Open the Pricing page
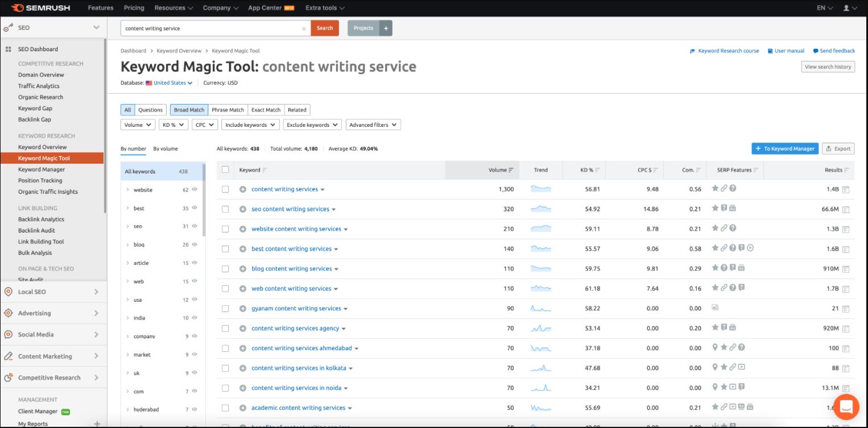This screenshot has height=428, width=868. [x=134, y=8]
